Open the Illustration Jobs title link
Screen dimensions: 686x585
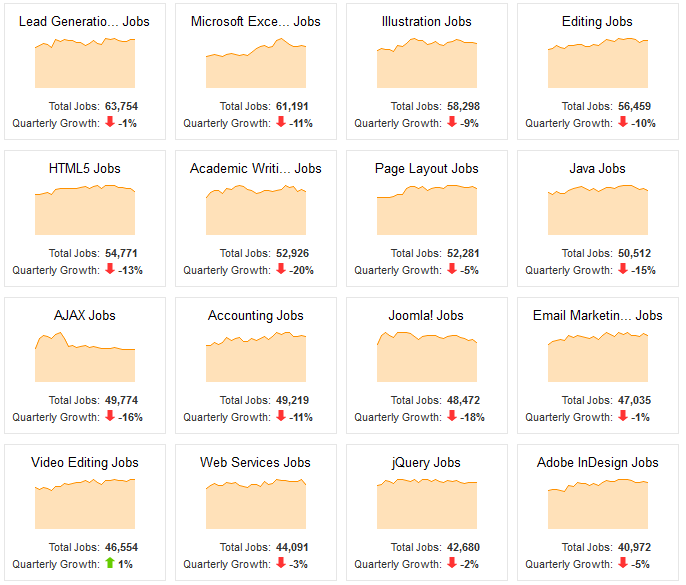[x=427, y=21]
